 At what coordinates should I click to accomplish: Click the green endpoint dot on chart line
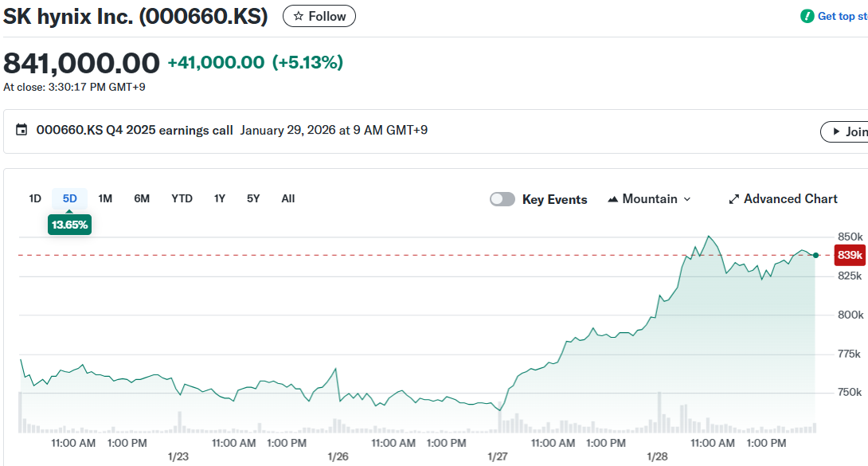click(815, 255)
